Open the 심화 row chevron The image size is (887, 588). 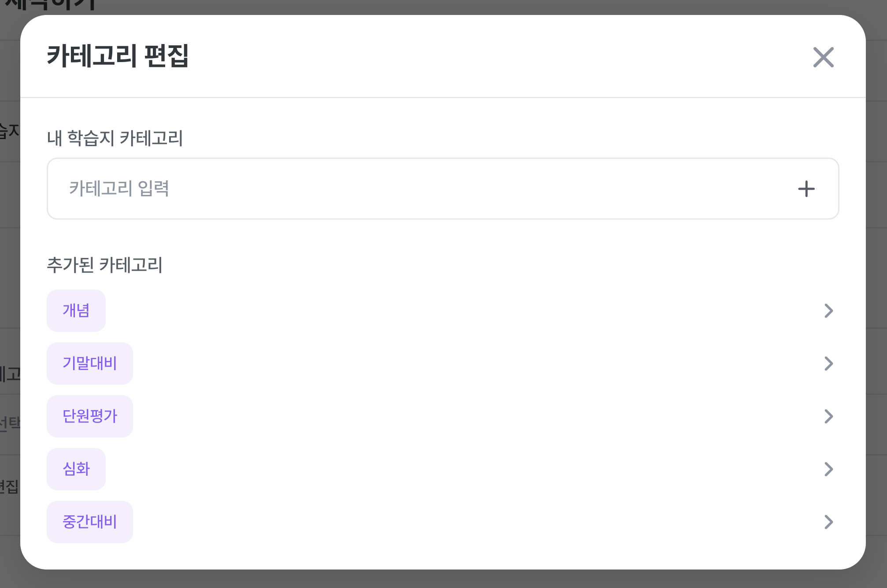pyautogui.click(x=828, y=469)
